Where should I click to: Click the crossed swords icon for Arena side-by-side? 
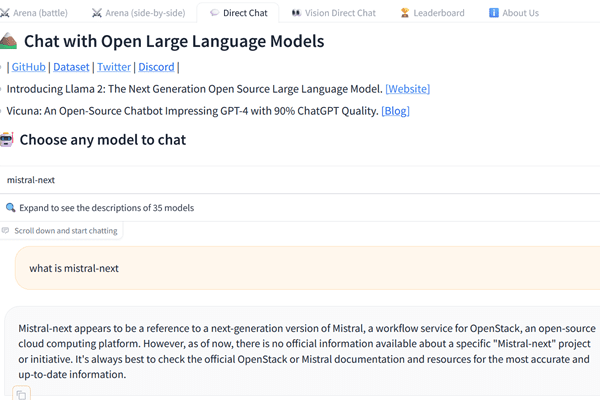tap(97, 13)
